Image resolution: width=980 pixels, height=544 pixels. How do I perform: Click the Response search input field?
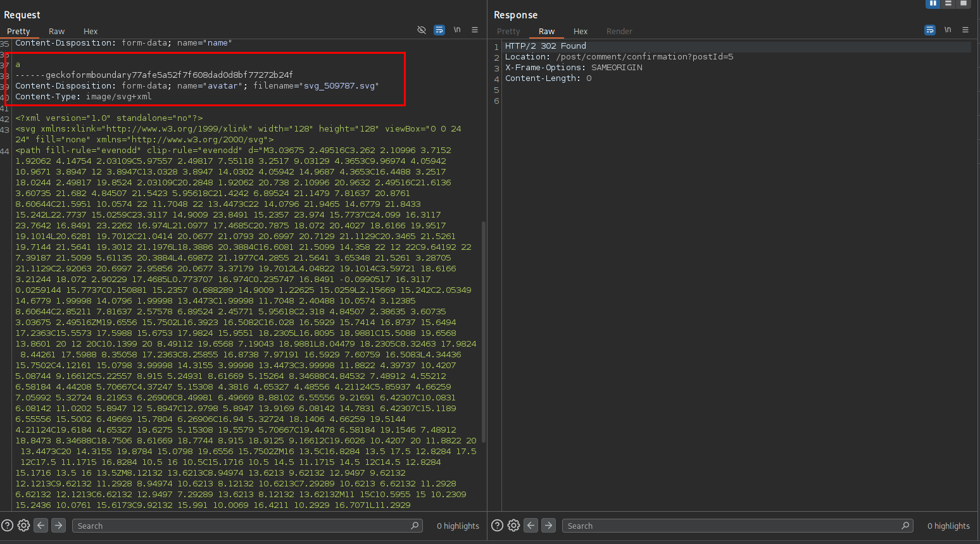731,526
